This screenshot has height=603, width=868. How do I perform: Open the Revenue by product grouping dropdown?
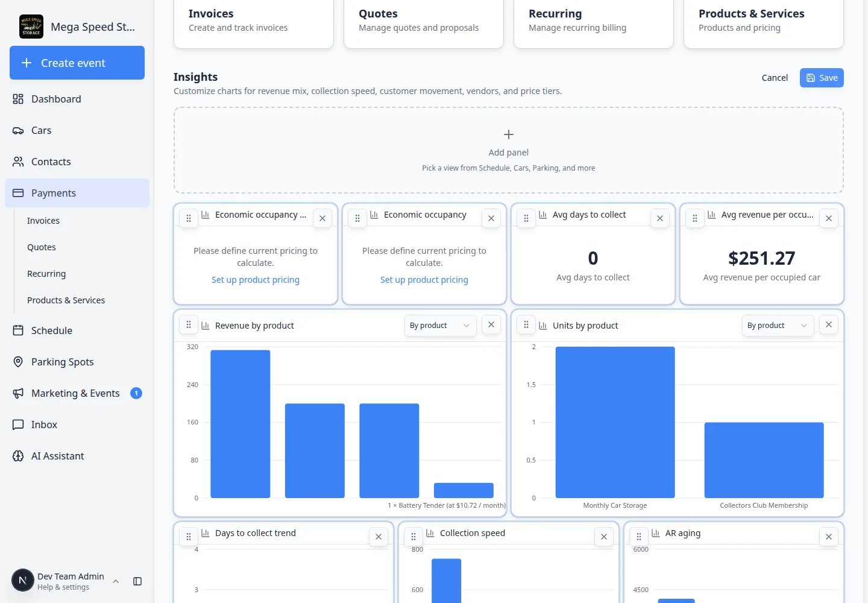tap(440, 326)
